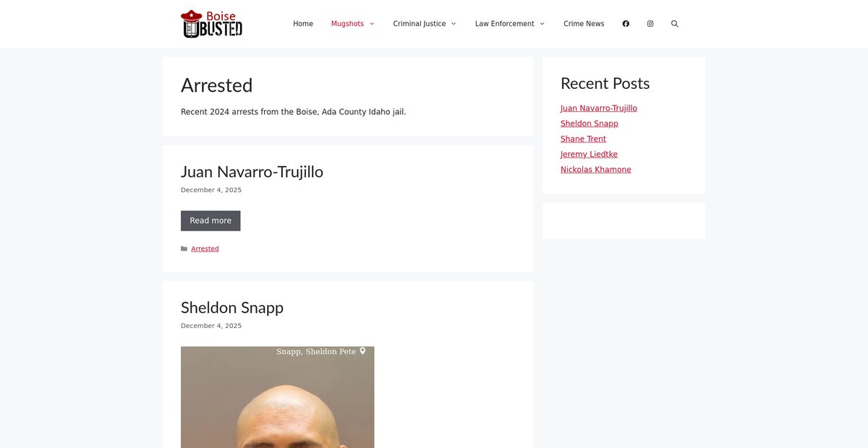Expand the Law Enforcement submenu arrow
Viewport: 868px width, 448px height.
pos(542,24)
